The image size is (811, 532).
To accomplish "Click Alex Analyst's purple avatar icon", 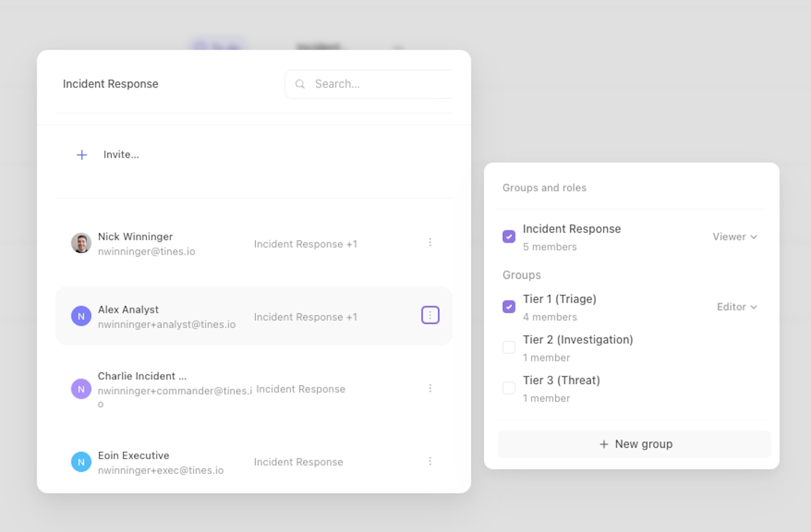I will pos(81,316).
